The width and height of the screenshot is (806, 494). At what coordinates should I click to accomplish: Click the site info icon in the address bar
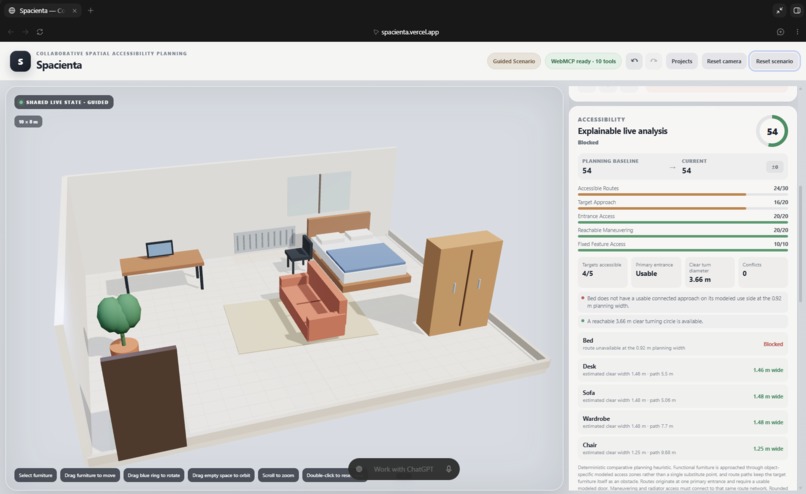(376, 32)
